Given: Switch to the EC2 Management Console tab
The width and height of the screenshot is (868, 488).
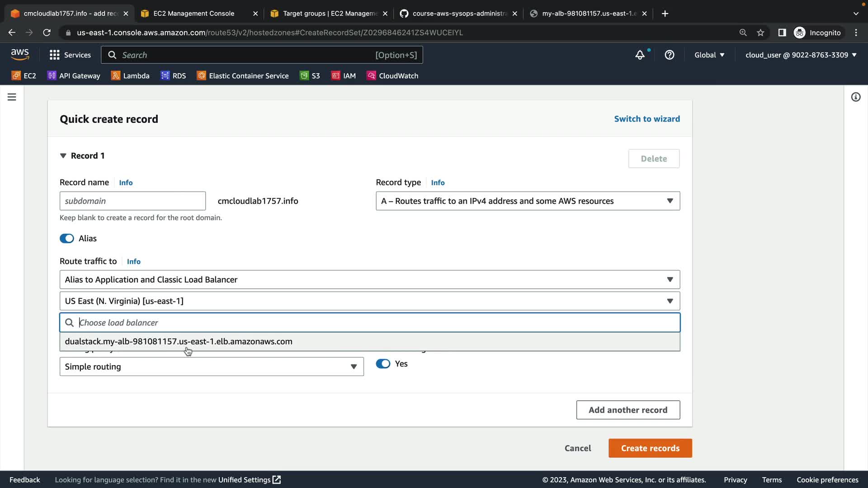Looking at the screenshot, I should point(193,14).
